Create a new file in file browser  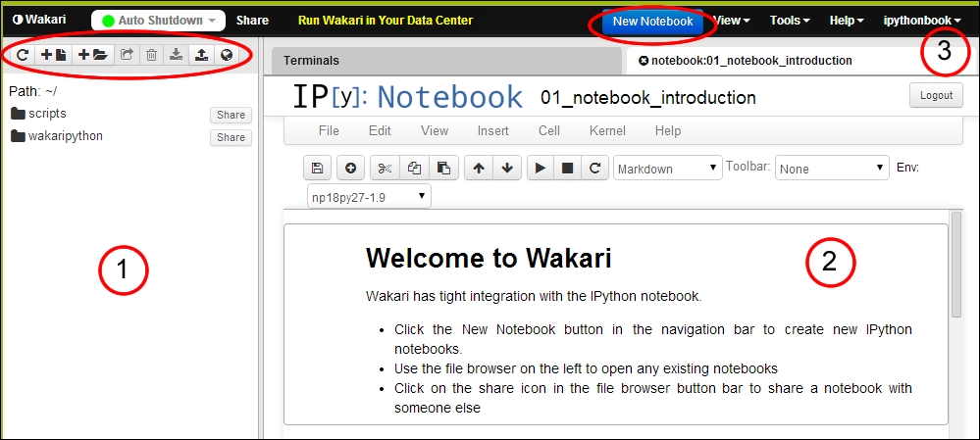[x=54, y=55]
